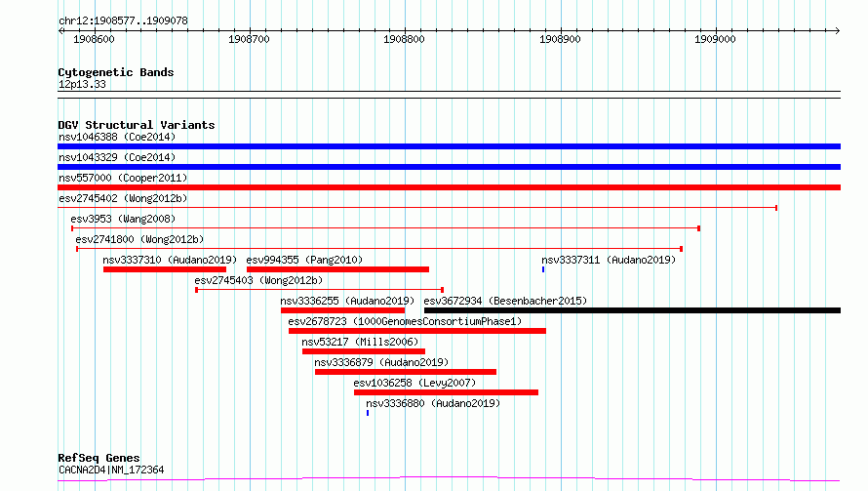Select the esv2741800 (Wong2012b) variant line
868x491 pixels.
[379, 249]
